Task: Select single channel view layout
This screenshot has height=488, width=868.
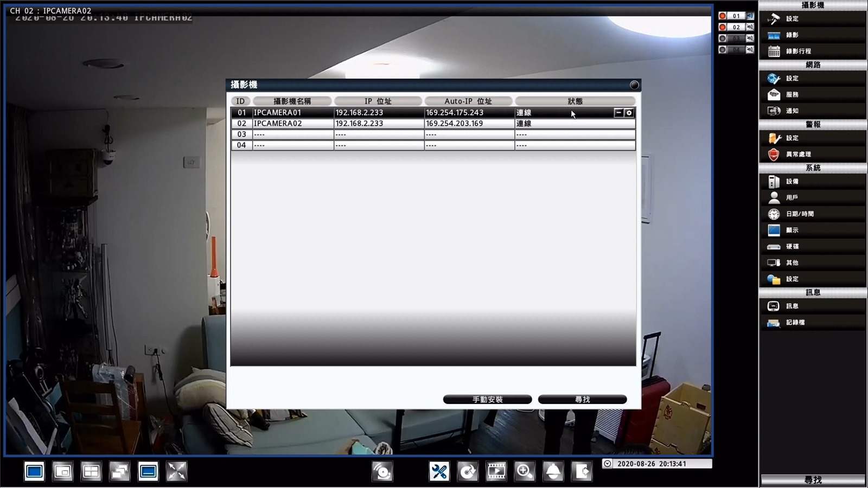Action: click(x=34, y=472)
